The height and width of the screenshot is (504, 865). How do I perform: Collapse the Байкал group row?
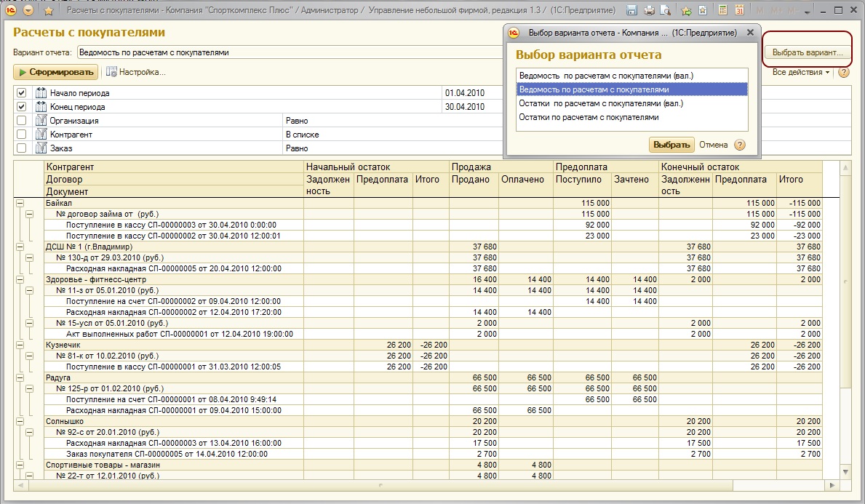20,204
